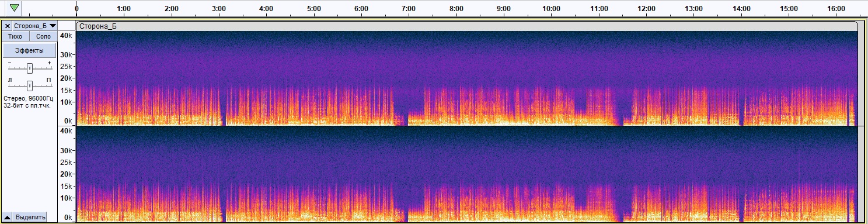The width and height of the screenshot is (868, 224).
Task: Open the Сторона_Б track dropdown menu
Action: [x=35, y=26]
